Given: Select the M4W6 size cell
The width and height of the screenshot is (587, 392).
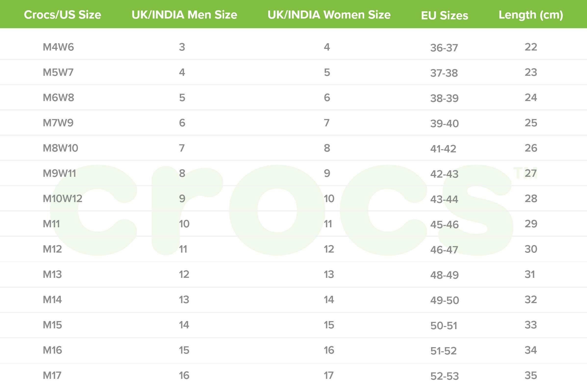Looking at the screenshot, I should pyautogui.click(x=58, y=47).
